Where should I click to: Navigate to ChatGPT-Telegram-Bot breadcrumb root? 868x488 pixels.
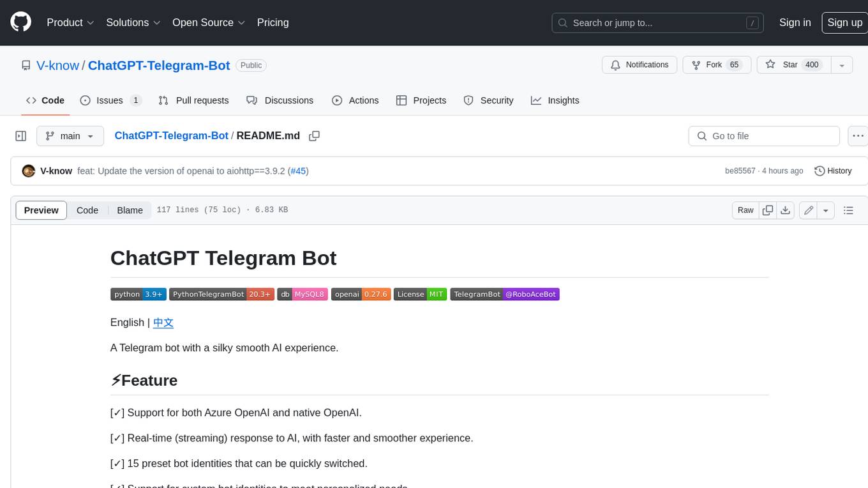point(171,136)
